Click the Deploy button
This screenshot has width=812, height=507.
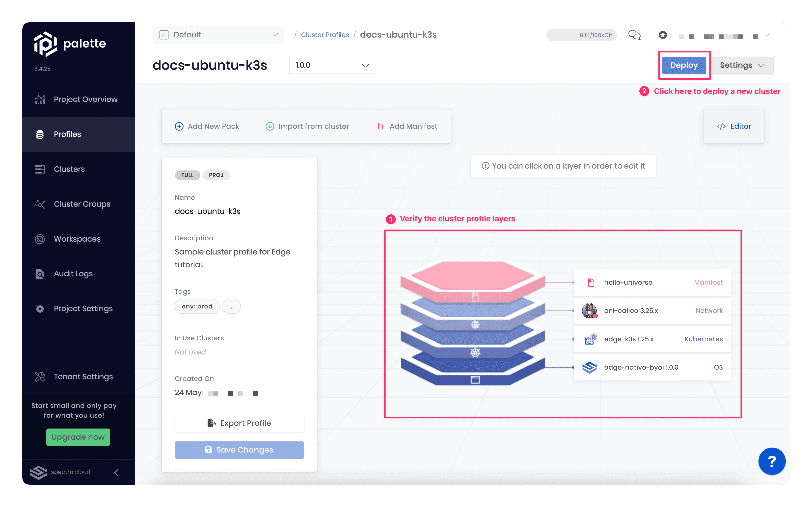coord(684,65)
